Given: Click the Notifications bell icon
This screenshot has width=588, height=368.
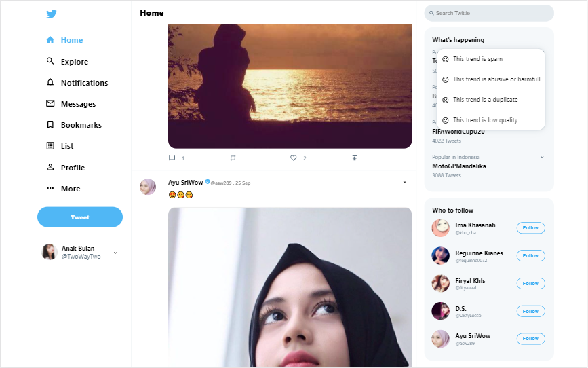Looking at the screenshot, I should click(x=50, y=82).
